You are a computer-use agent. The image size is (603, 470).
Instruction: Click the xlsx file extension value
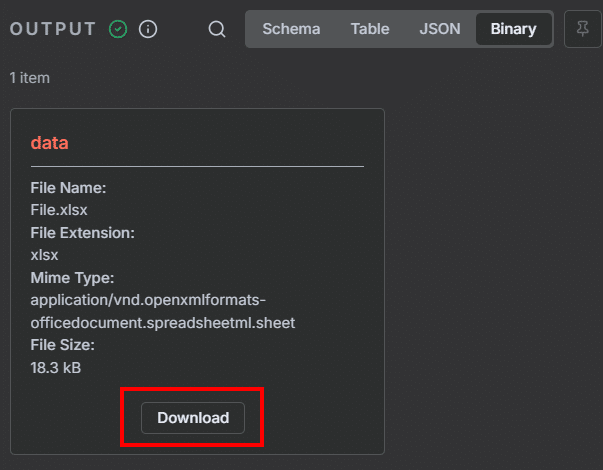tap(44, 255)
